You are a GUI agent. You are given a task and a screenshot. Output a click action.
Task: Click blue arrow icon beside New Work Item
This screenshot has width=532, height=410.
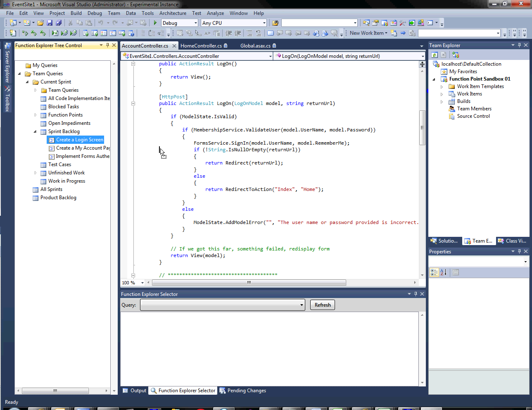403,33
